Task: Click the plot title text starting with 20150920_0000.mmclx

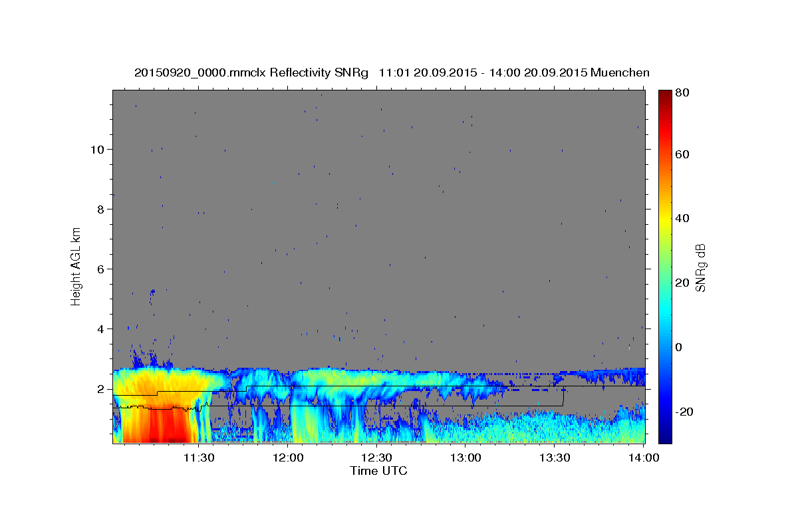Action: 392,72
